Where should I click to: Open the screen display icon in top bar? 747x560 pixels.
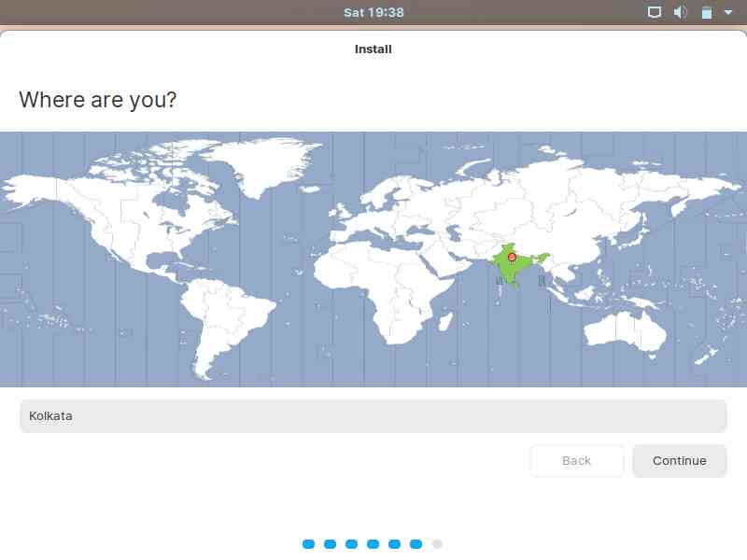coord(655,12)
